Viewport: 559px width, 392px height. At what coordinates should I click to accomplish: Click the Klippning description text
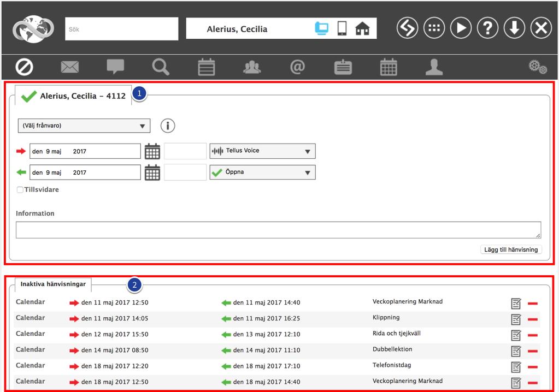click(x=386, y=317)
